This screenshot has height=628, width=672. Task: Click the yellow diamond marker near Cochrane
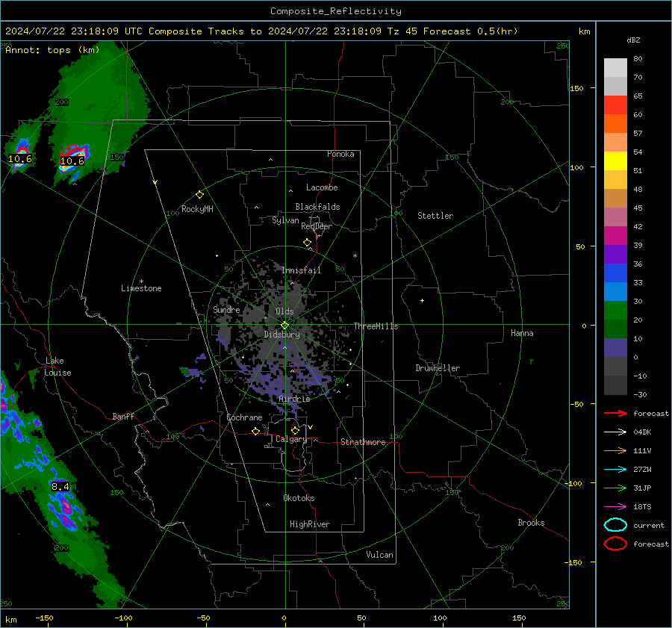tap(255, 431)
